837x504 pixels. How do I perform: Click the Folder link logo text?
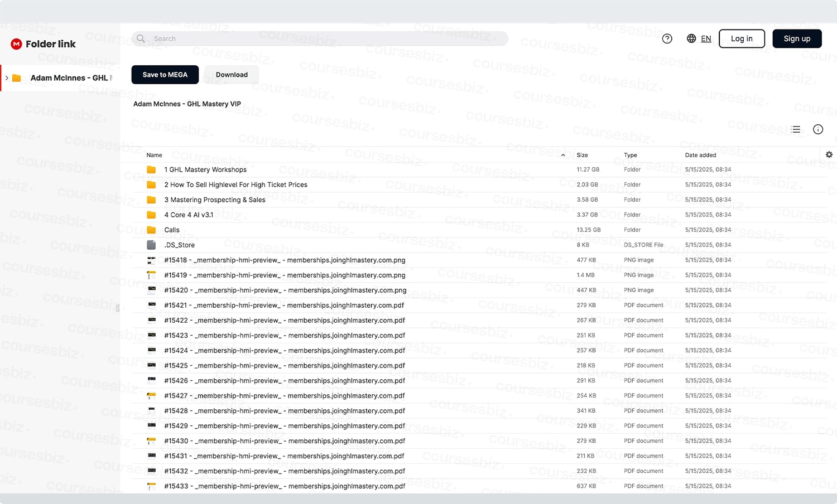tap(51, 44)
